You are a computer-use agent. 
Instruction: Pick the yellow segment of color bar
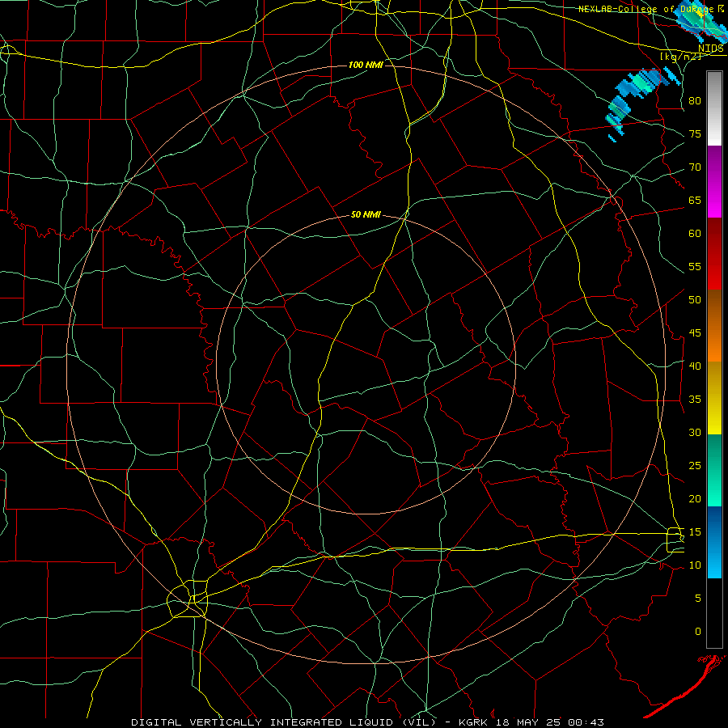714,398
